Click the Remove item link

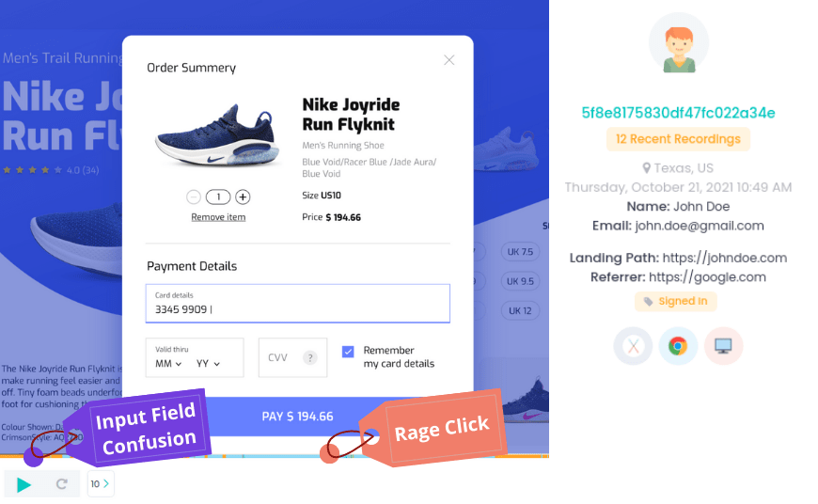click(218, 217)
